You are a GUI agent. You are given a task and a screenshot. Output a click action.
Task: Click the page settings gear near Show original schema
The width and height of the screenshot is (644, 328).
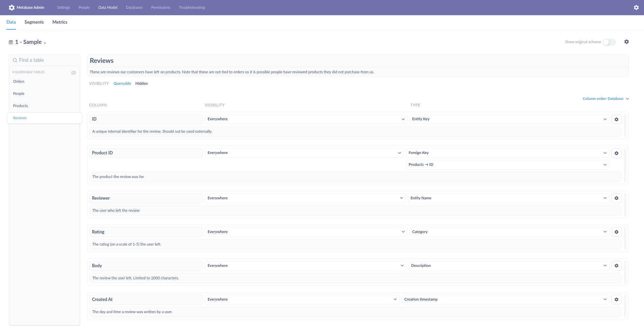pos(626,42)
